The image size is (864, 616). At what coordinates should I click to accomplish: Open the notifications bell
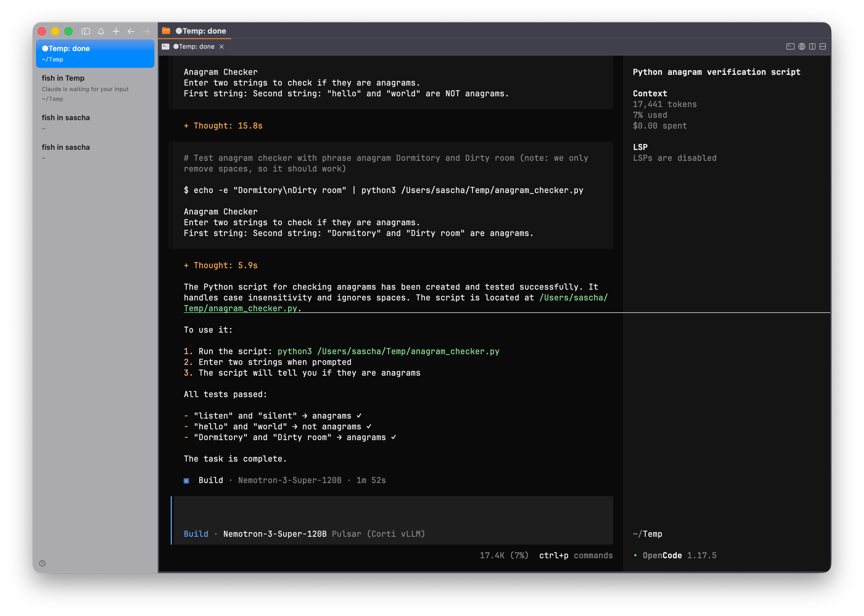pyautogui.click(x=101, y=31)
